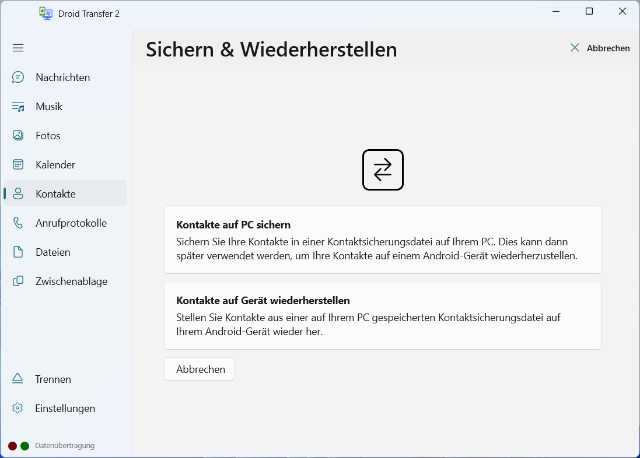Click Trennen to disconnect device
The width and height of the screenshot is (640, 458).
[x=65, y=379]
